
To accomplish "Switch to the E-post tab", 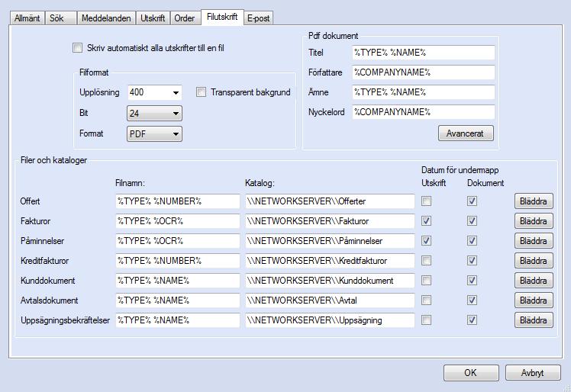I will pyautogui.click(x=258, y=18).
